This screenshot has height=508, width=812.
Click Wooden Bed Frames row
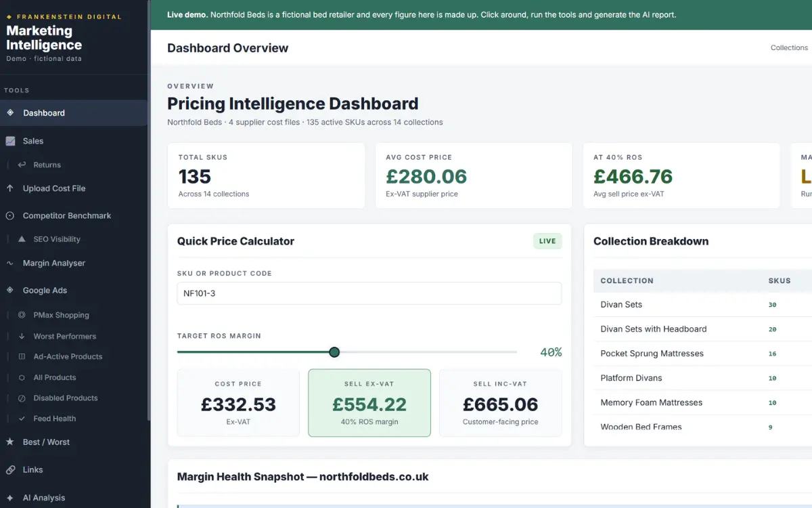[702, 427]
